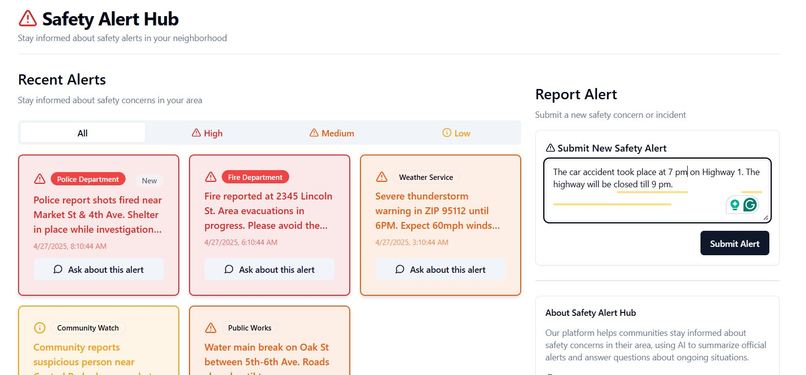Click the Fire Department badge
Viewport: 806px width, 375px height.
point(255,177)
